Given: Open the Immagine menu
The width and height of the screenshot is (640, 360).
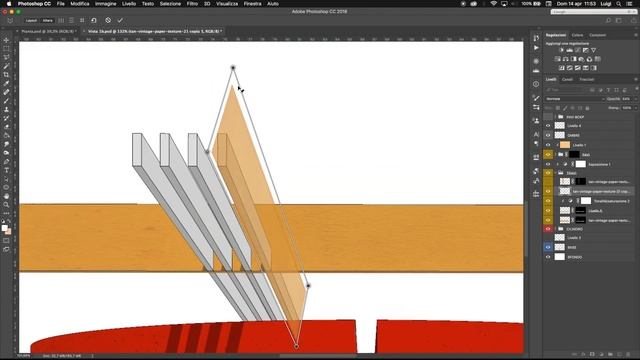Looking at the screenshot, I should [x=105, y=4].
